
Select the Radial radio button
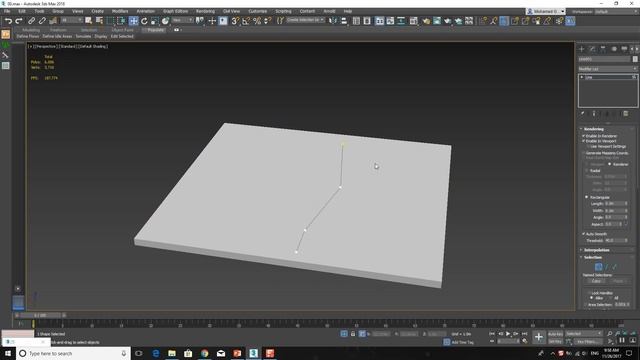pyautogui.click(x=587, y=171)
